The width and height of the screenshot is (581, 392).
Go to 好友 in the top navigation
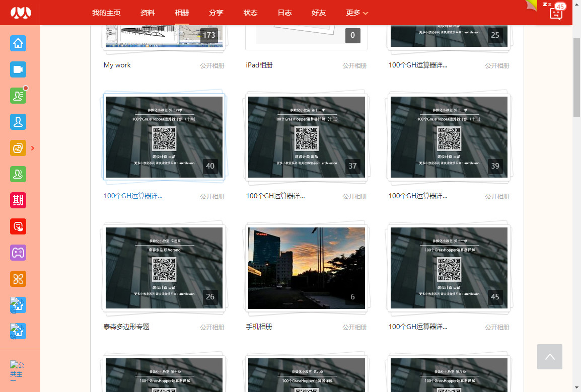pos(319,13)
